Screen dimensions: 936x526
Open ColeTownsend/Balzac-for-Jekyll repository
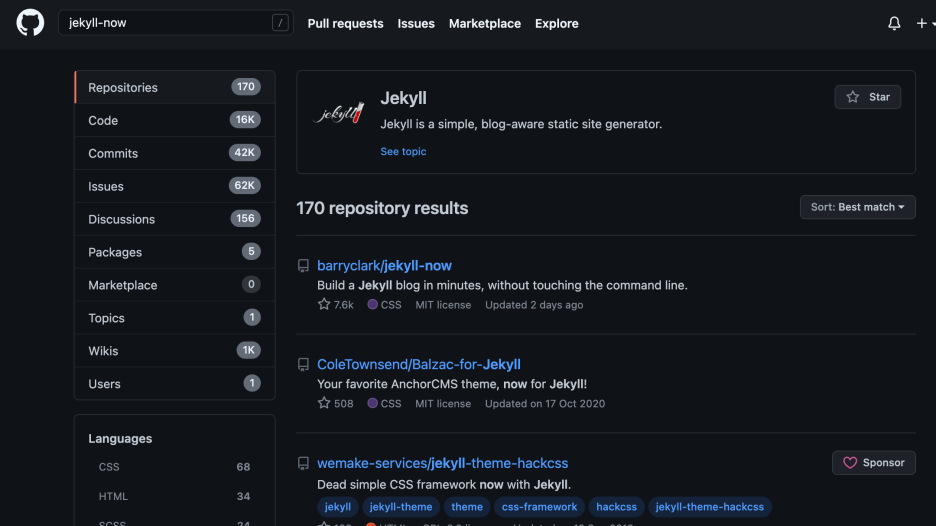coord(418,364)
